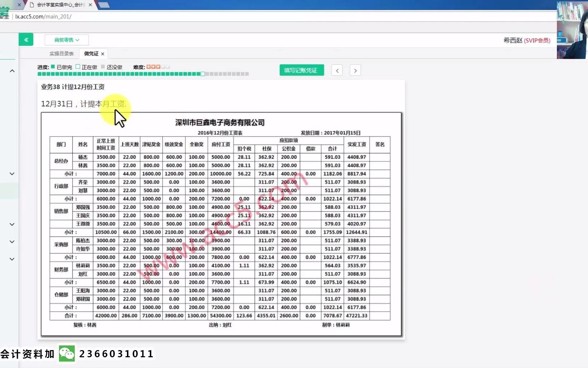Click employee name 杨杰
The width and height of the screenshot is (588, 368).
pyautogui.click(x=83, y=157)
